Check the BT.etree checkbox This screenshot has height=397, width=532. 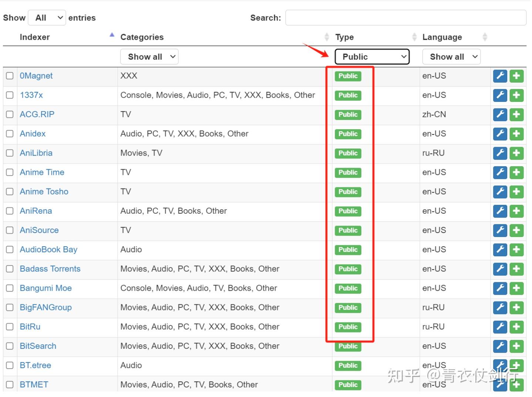click(10, 365)
